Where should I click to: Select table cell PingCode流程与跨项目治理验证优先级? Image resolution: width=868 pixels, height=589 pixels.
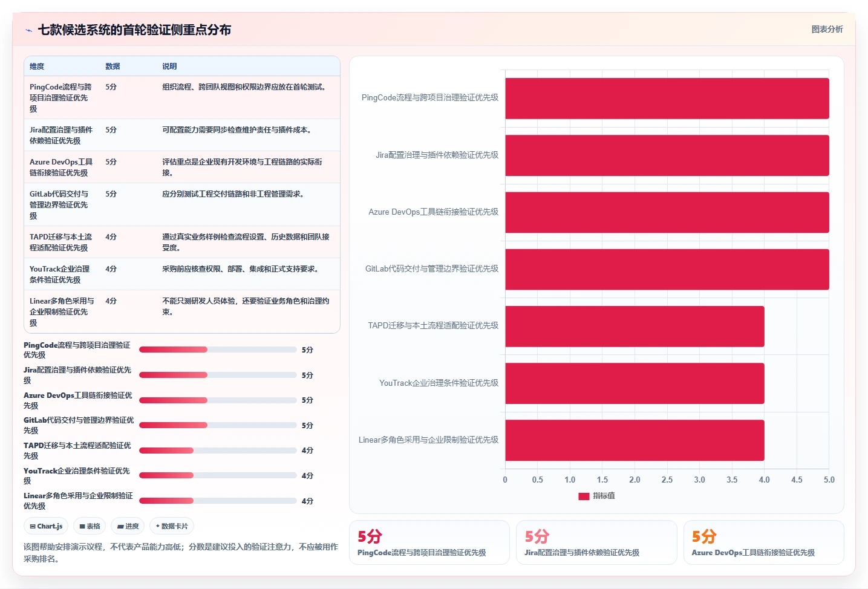61,98
